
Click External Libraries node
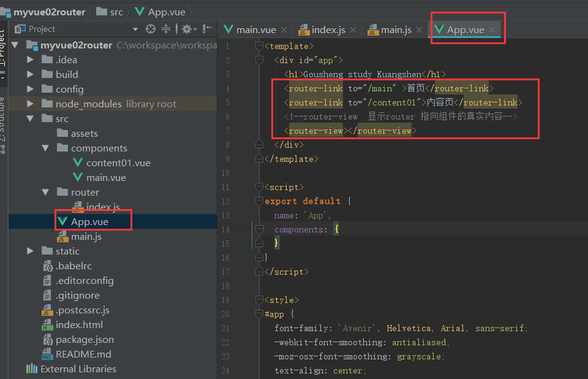(78, 369)
